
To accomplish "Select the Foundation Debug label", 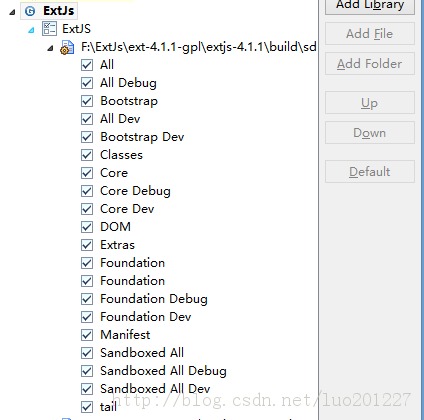I will (x=154, y=299).
